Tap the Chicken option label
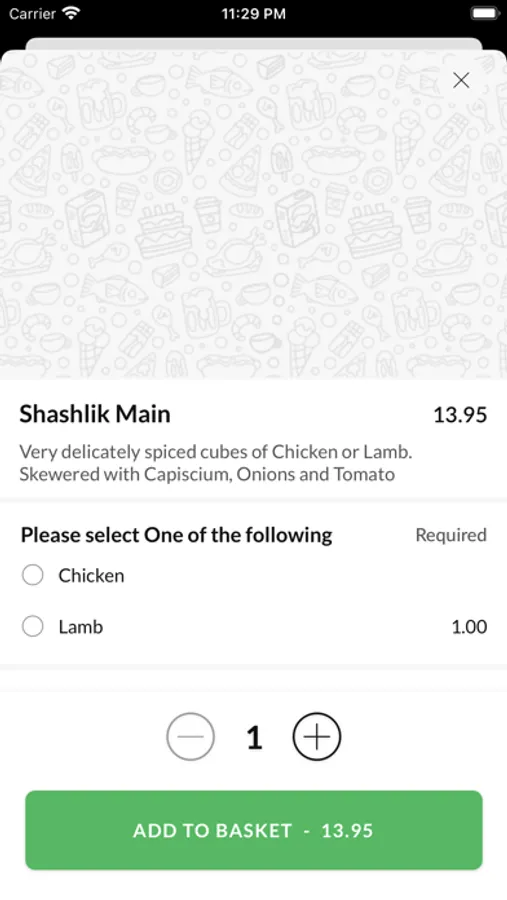 click(91, 575)
